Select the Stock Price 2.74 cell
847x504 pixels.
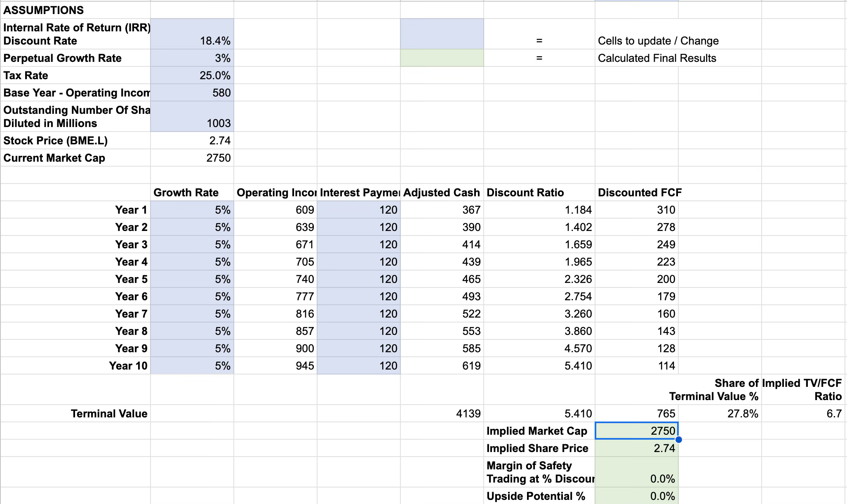pos(192,141)
